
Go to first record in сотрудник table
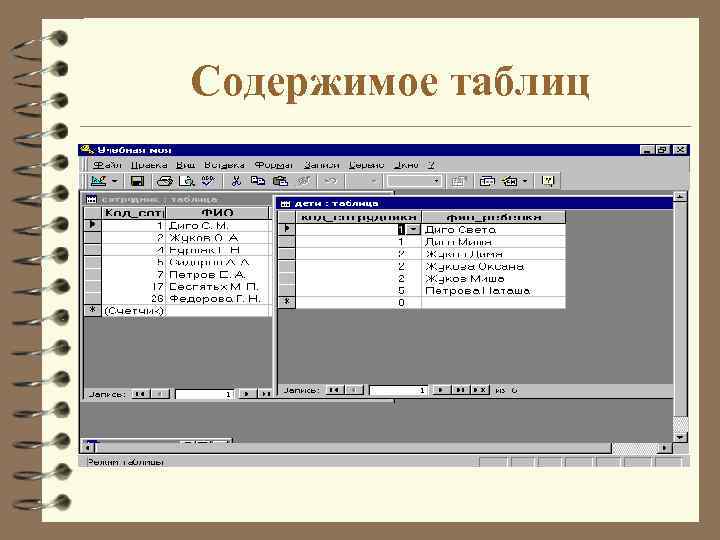click(141, 394)
